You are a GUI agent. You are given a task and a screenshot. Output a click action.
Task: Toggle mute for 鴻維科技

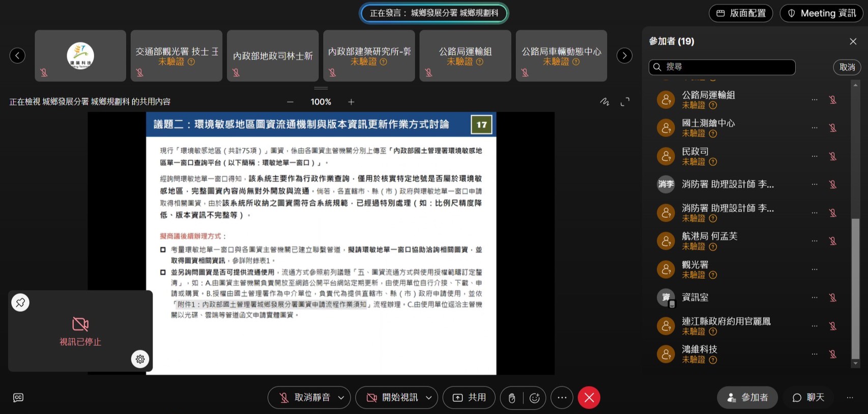pos(833,354)
